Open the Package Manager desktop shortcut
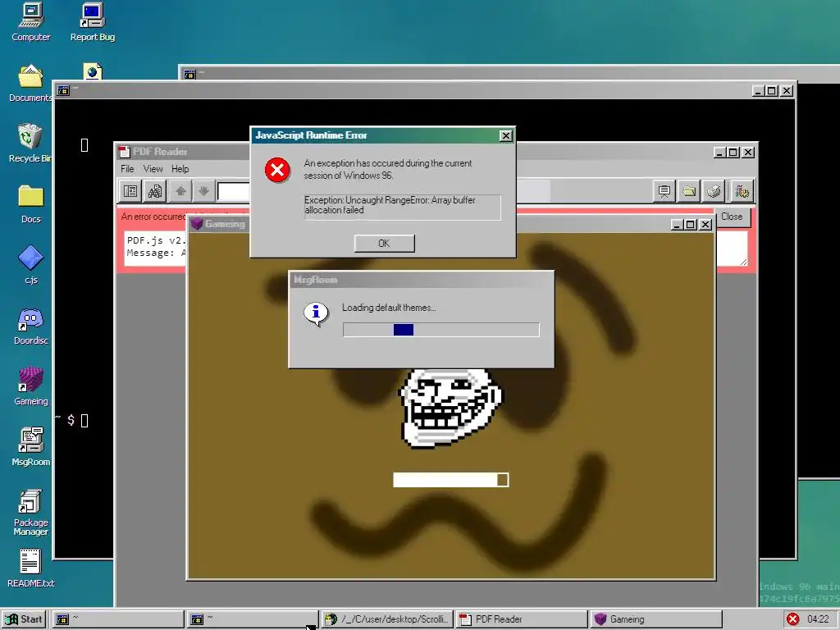 (x=30, y=512)
